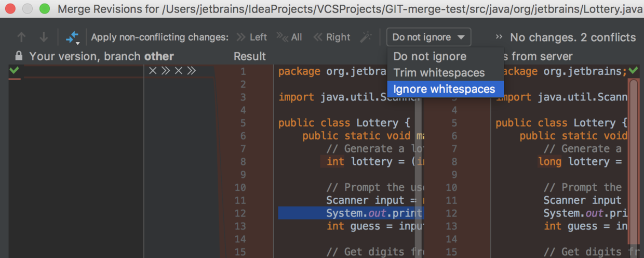Click line number 12 in Result gutter
Screen dimensions: 644x258
point(240,213)
